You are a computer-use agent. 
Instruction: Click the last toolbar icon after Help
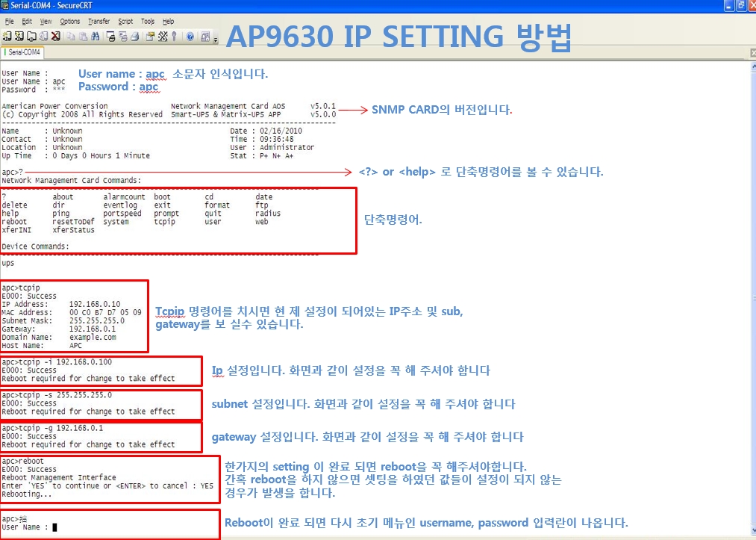(205, 36)
